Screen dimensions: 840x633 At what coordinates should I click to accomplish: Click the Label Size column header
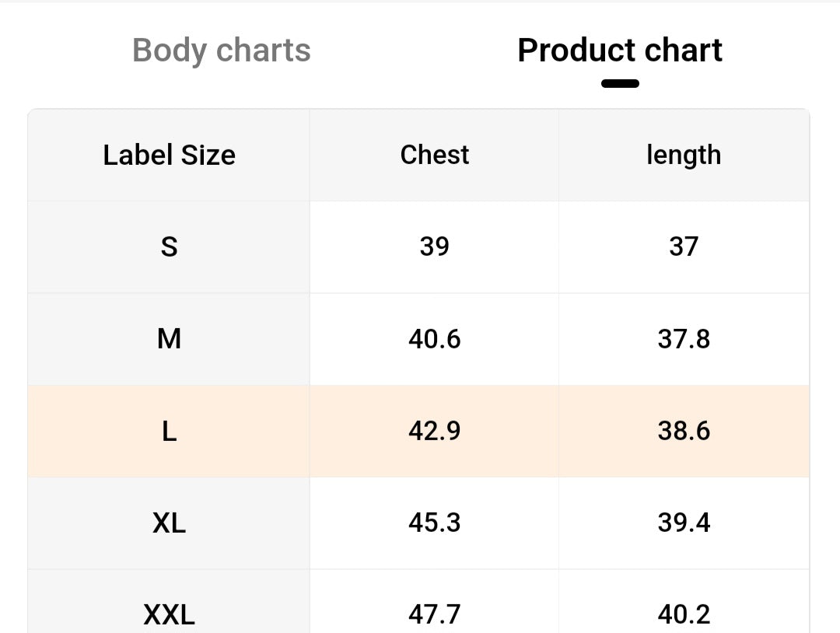click(x=170, y=156)
